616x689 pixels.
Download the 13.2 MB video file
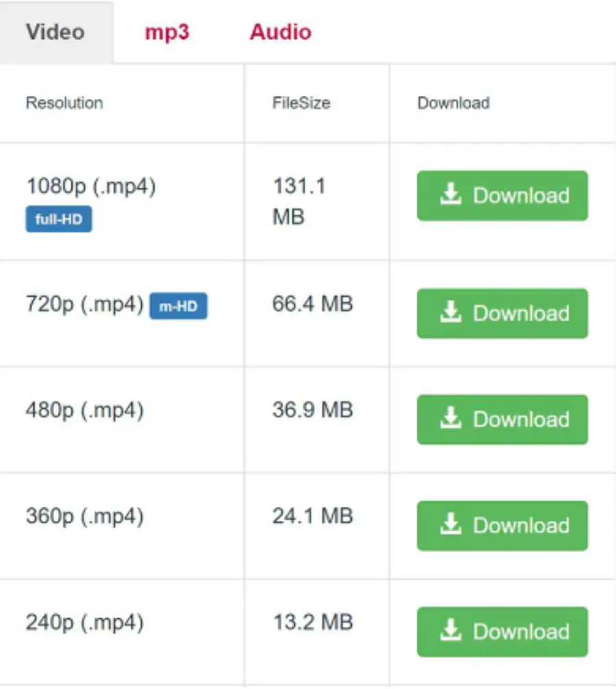[x=502, y=632]
